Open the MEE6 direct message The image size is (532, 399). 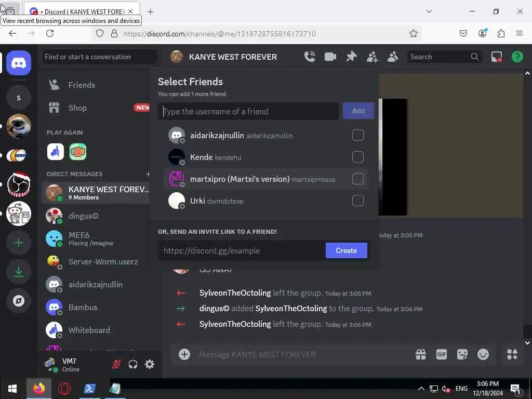(x=96, y=238)
